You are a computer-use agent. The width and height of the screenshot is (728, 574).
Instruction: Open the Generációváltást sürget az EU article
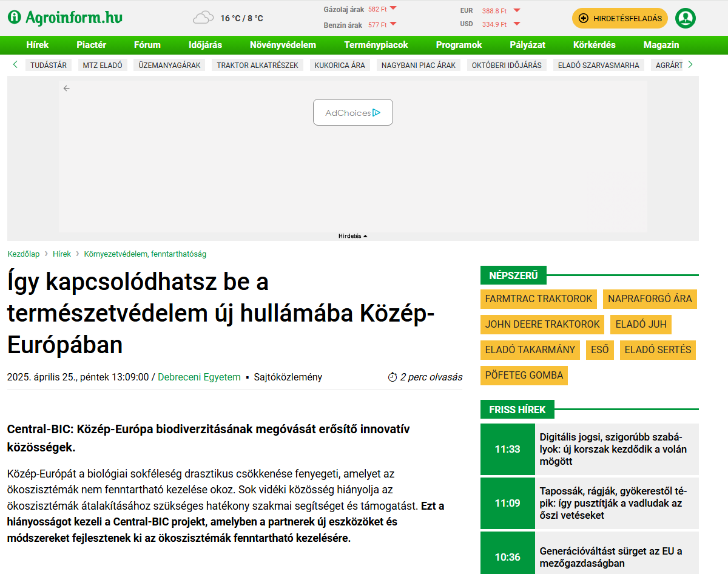tap(611, 556)
